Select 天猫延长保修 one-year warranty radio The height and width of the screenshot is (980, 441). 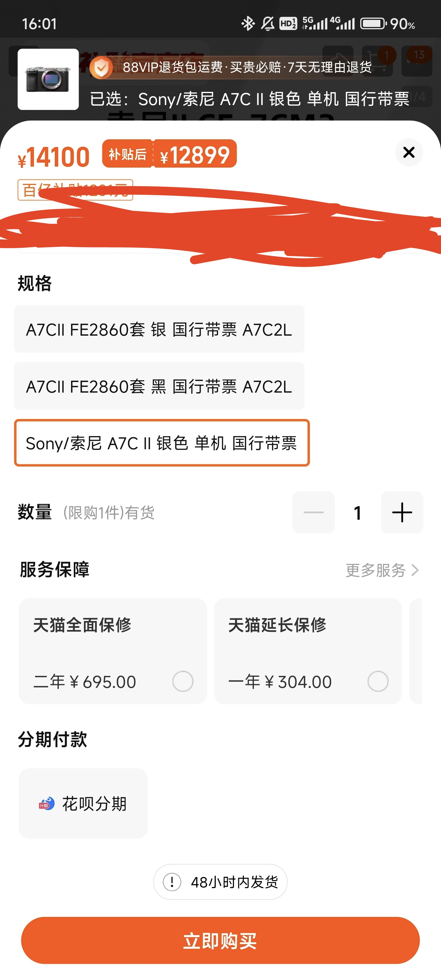pos(378,681)
